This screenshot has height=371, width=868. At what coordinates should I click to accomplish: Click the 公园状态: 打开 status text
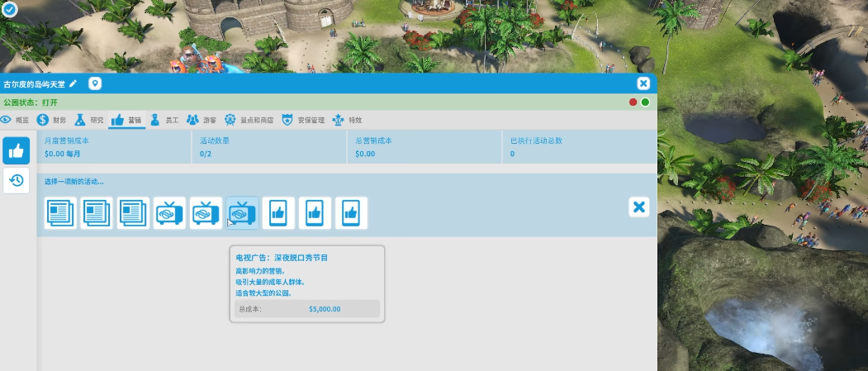[x=31, y=102]
